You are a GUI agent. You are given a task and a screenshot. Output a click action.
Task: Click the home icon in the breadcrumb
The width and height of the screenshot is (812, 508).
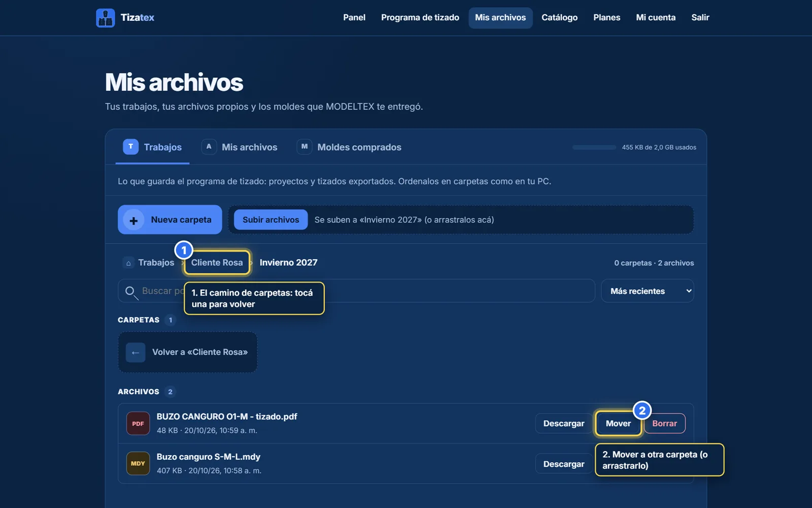coord(128,263)
